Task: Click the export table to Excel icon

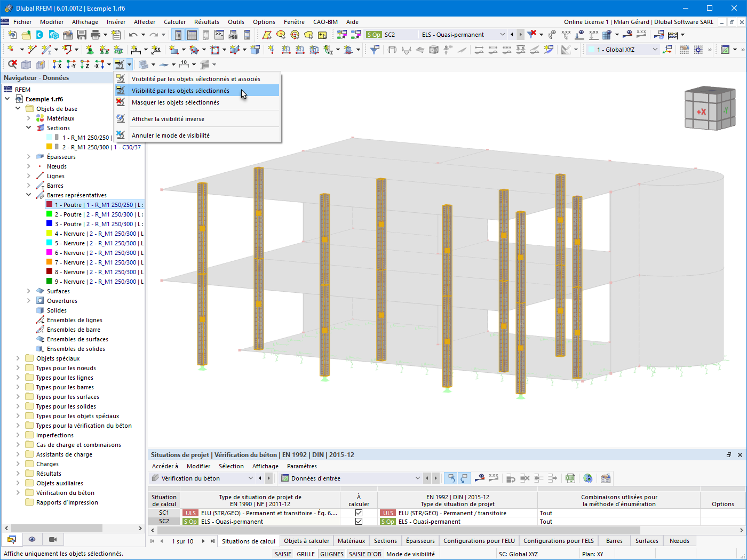Action: [570, 478]
